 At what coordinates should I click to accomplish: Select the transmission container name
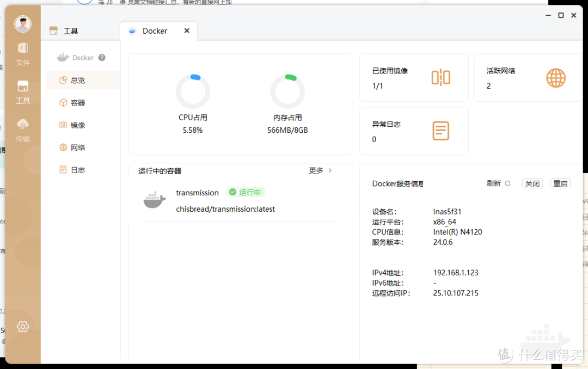point(197,193)
